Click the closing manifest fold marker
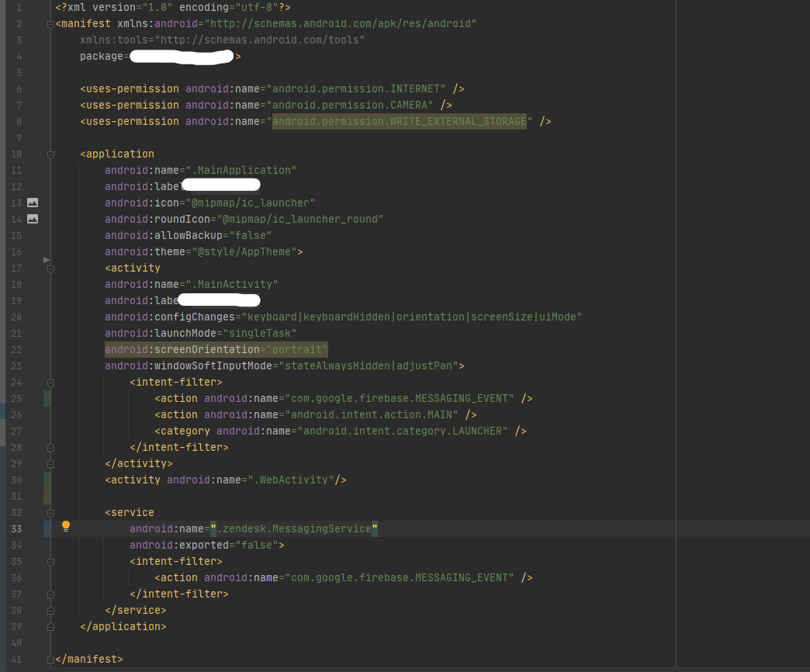Image resolution: width=810 pixels, height=672 pixels. tap(50, 660)
